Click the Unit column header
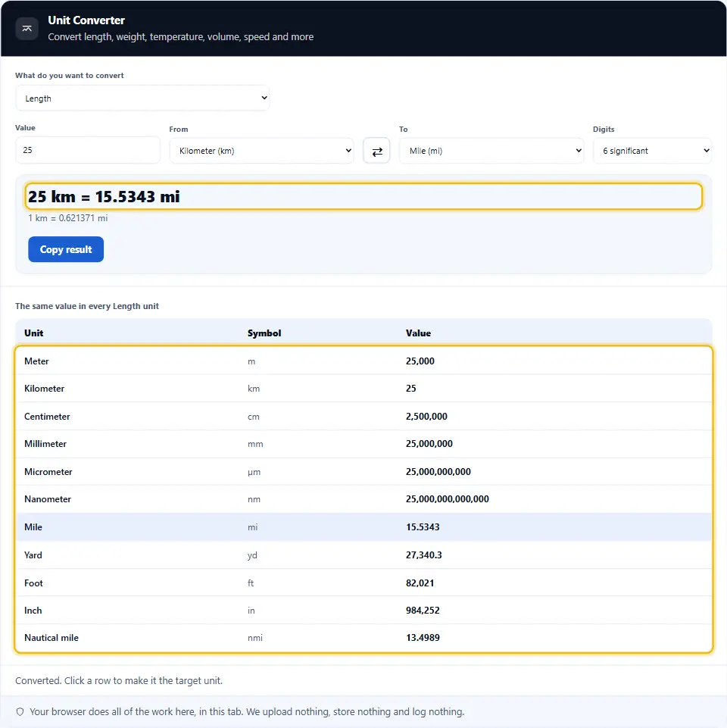 pyautogui.click(x=34, y=333)
